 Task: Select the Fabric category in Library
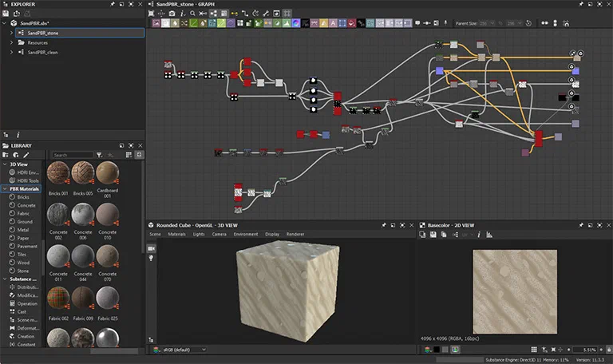click(x=23, y=213)
